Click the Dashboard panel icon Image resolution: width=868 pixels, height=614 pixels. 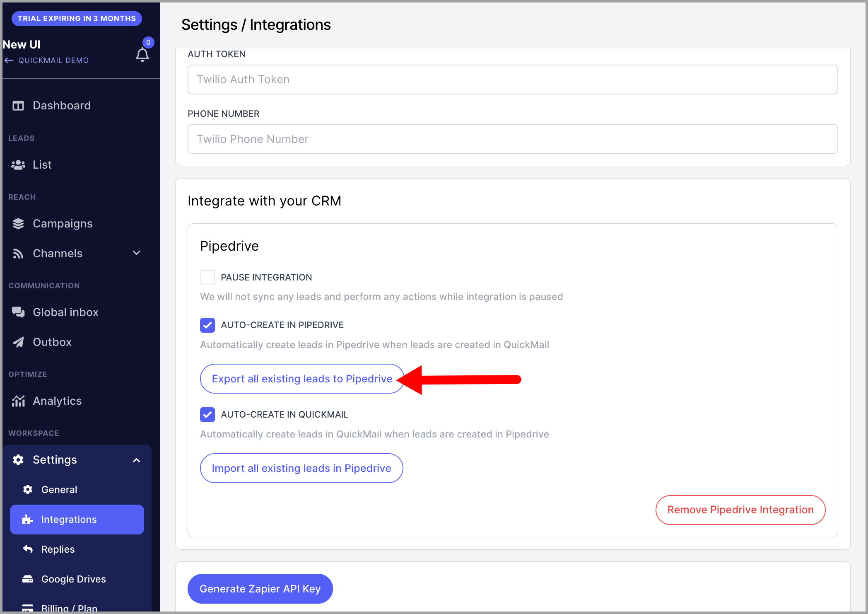coord(18,106)
